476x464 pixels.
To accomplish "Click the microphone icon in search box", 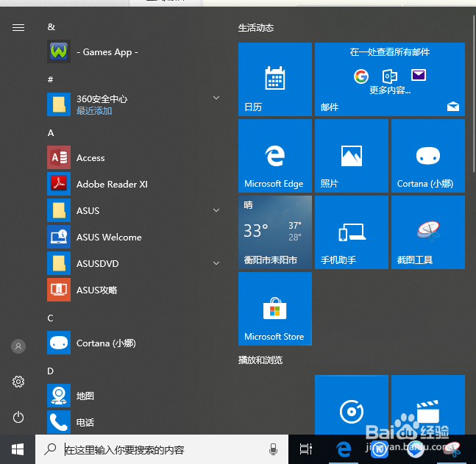I will (x=273, y=449).
